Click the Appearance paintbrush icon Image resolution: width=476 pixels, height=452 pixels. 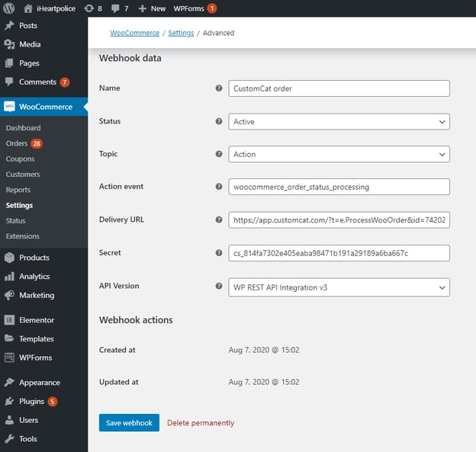click(9, 382)
